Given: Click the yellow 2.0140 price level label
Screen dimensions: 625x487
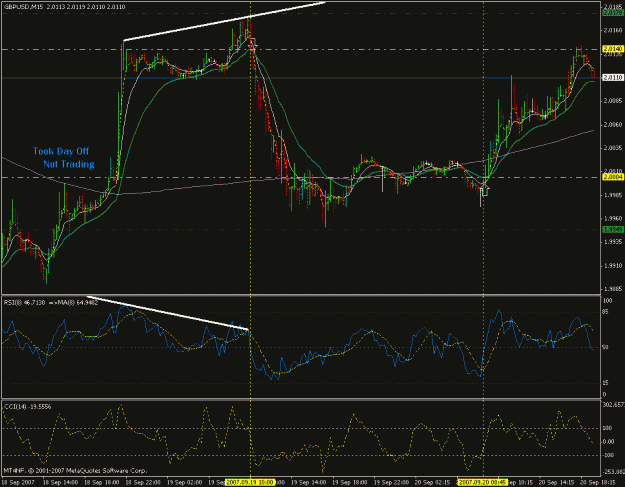Looking at the screenshot, I should click(613, 49).
